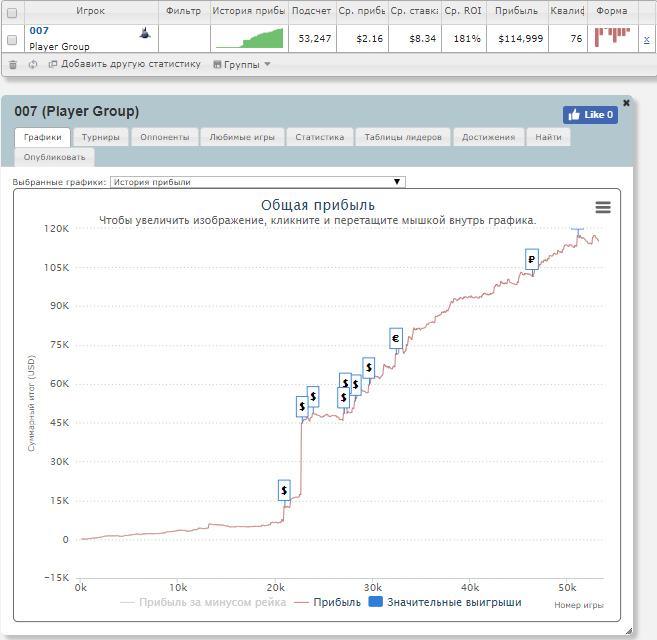Click the x remove link in player row
This screenshot has width=657, height=640.
click(647, 40)
